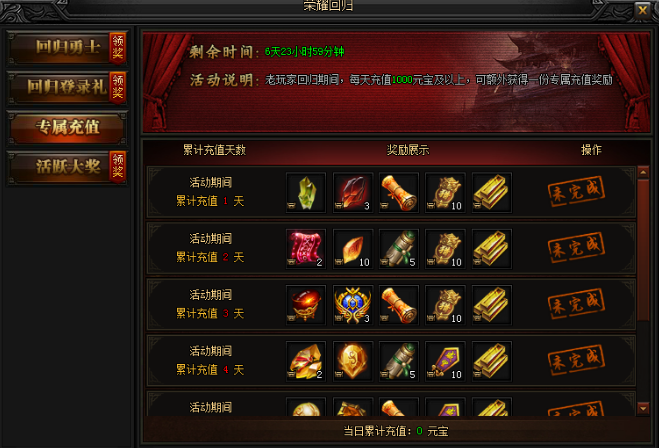Close the 荣耀回归 window with X button
659x448 pixels.
click(x=642, y=10)
